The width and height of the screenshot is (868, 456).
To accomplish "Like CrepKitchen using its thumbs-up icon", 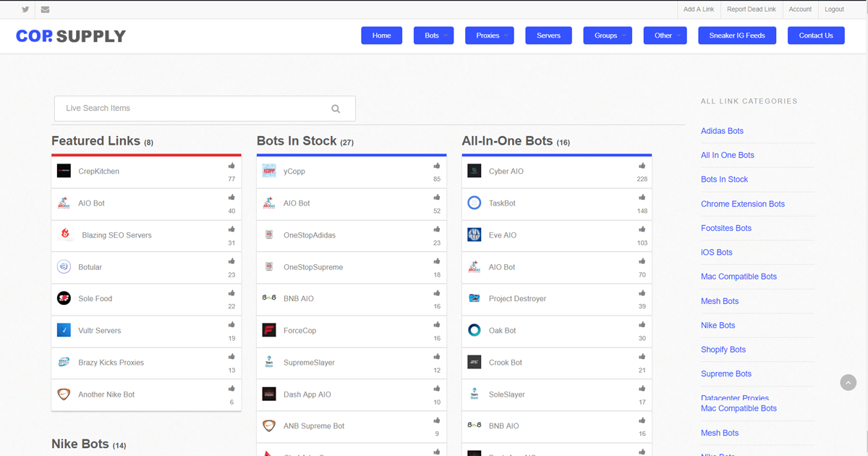I will pyautogui.click(x=231, y=166).
